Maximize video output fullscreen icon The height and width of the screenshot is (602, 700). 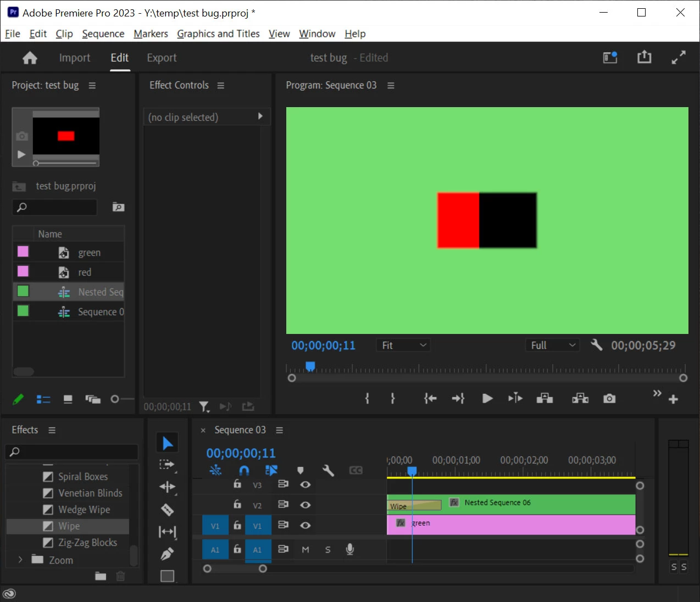(679, 57)
